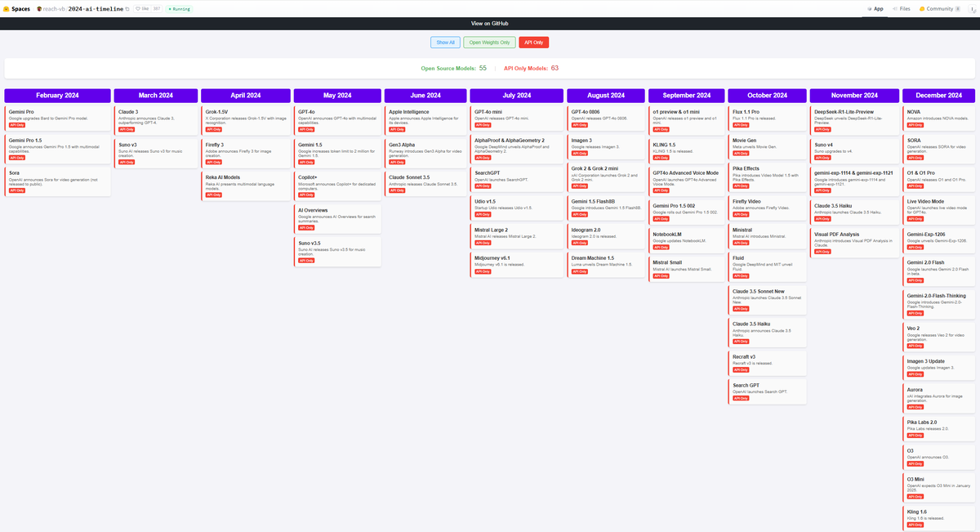
Task: Open the AlphaProof & AlphaGeometry 2 card
Action: coord(516,149)
